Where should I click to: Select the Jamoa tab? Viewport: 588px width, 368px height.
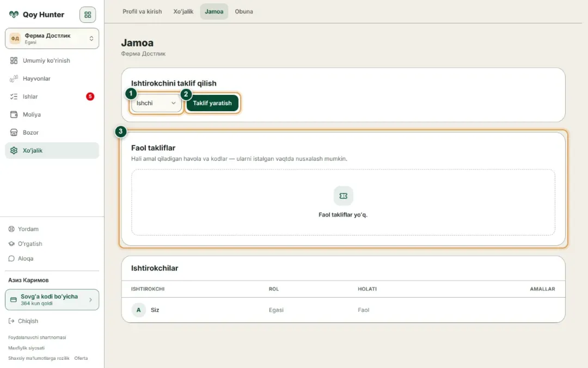pos(214,11)
